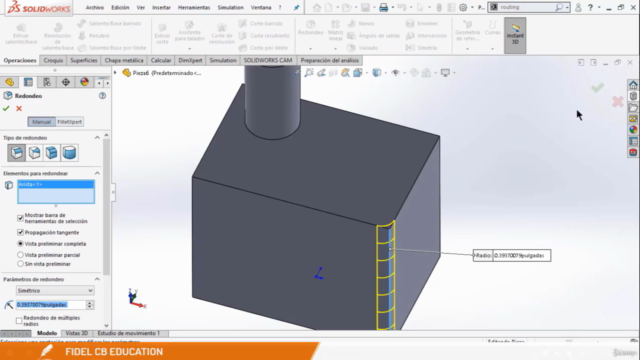640x360 pixels.
Task: Open the Curvas dropdown arrow
Action: tap(493, 49)
